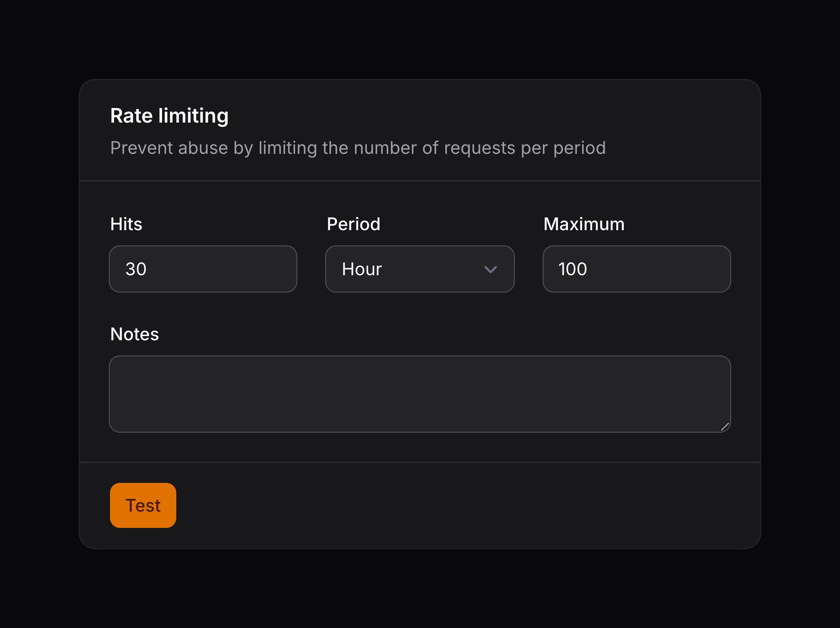Click inside the Maximum input showing 100
The width and height of the screenshot is (840, 628).
(x=636, y=269)
